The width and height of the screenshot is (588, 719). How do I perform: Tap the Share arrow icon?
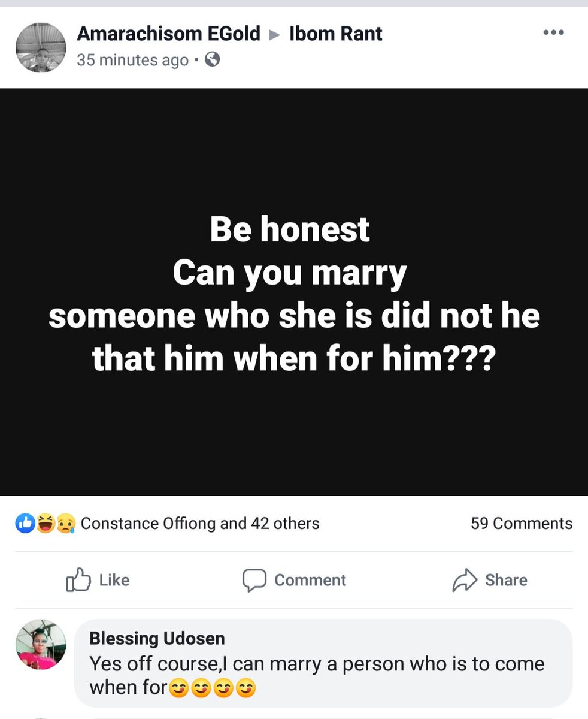coord(464,580)
